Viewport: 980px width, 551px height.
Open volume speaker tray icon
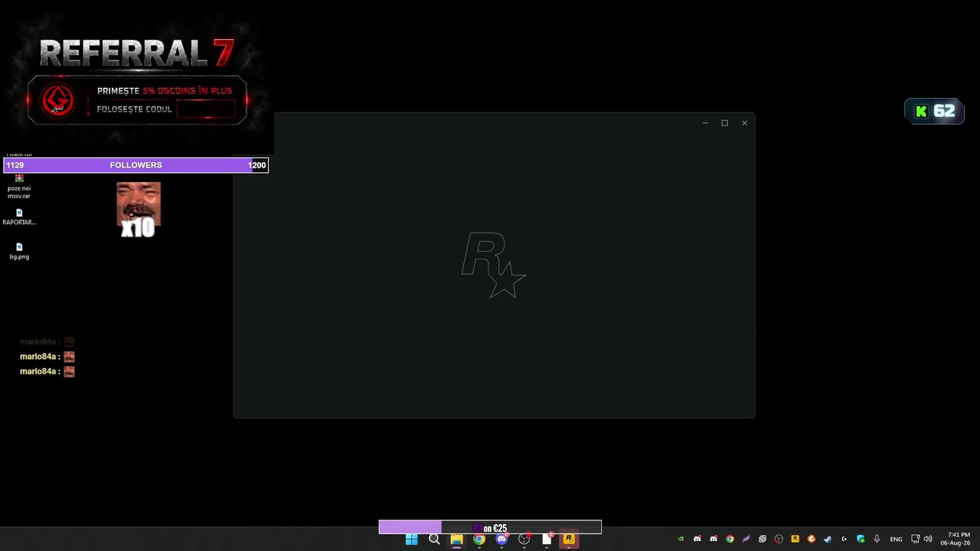coord(928,539)
